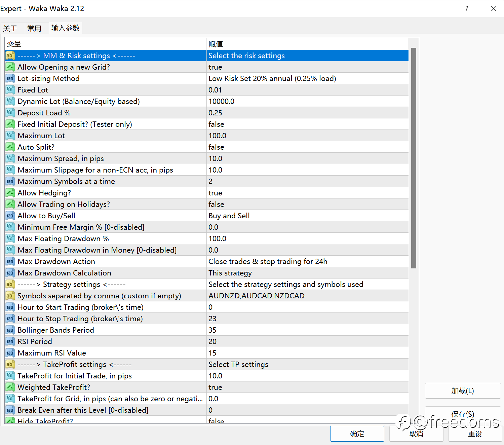Image resolution: width=504 pixels, height=445 pixels.
Task: Click the bool icon beside Weighted TakeProfit?
Action: point(10,387)
